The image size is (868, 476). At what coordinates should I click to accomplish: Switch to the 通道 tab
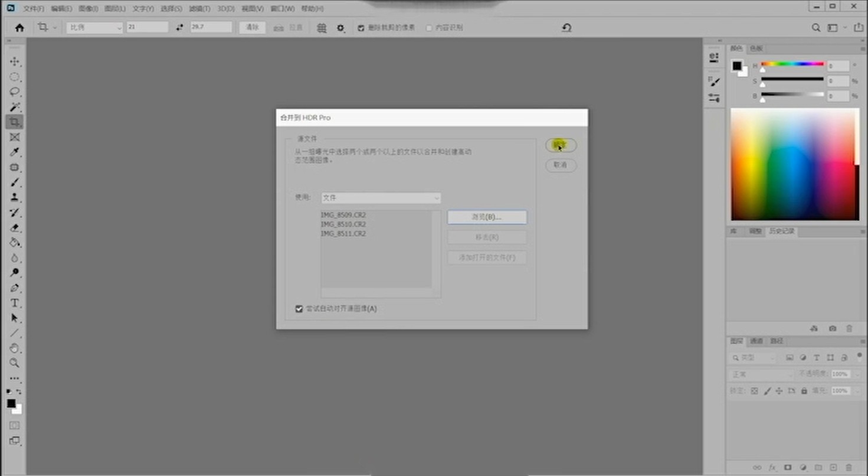[x=756, y=341]
